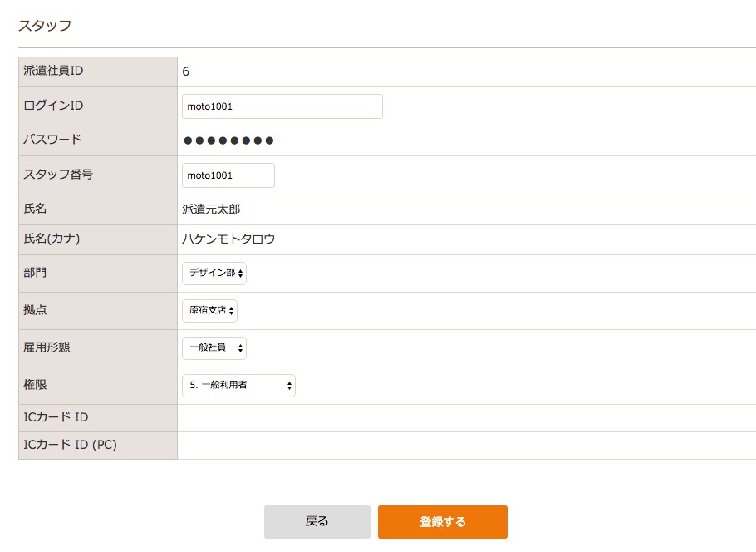Screen dimensions: 756x552
Task: Open the 部門 デザイン部 dropdown
Action: [x=214, y=274]
